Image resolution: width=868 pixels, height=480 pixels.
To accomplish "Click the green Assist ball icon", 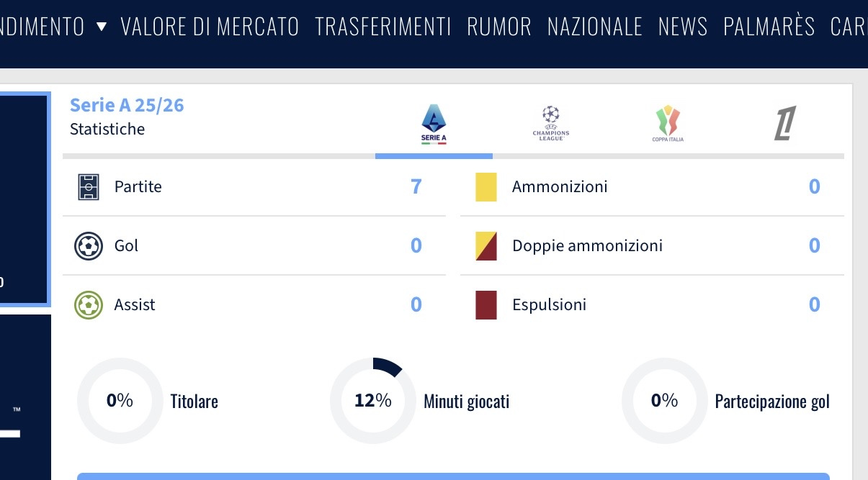I will tap(89, 305).
